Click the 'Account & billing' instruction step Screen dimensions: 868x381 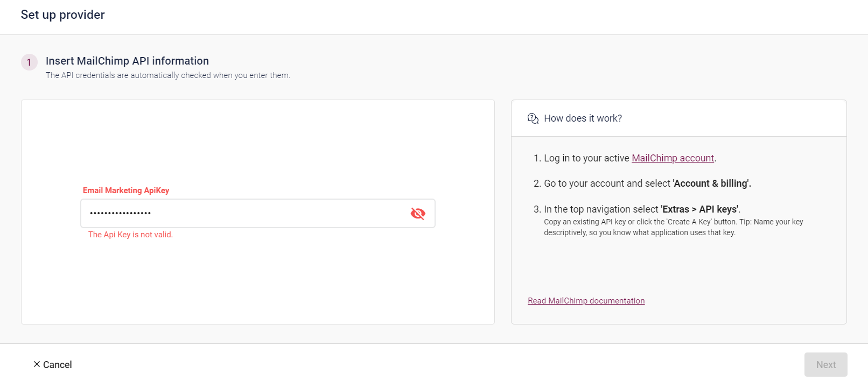point(647,184)
